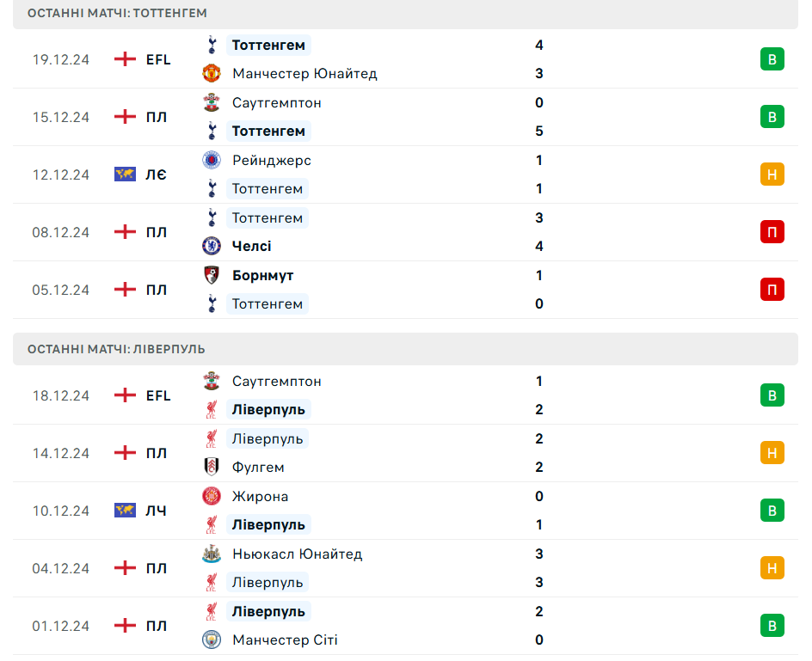Select the Ліверпуль name in 14.12.24 match
812x661 pixels.
click(x=268, y=438)
